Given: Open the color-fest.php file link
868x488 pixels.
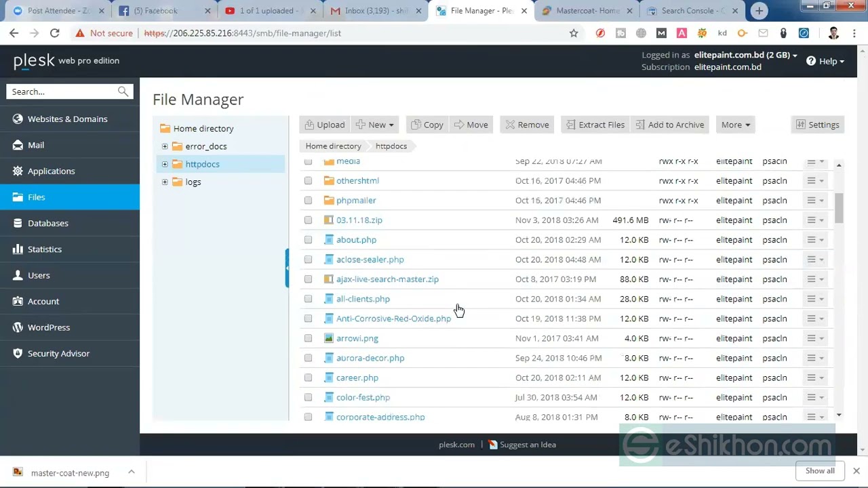Looking at the screenshot, I should pos(363,398).
